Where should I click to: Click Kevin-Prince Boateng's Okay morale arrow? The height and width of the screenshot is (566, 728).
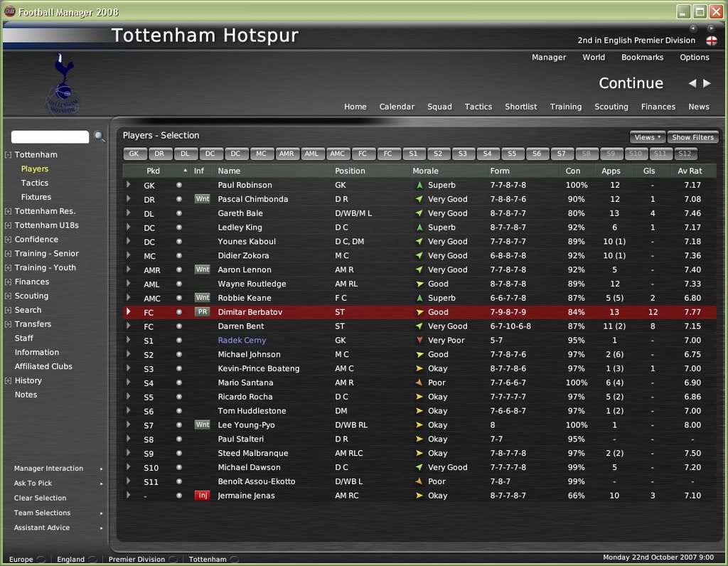coord(419,368)
